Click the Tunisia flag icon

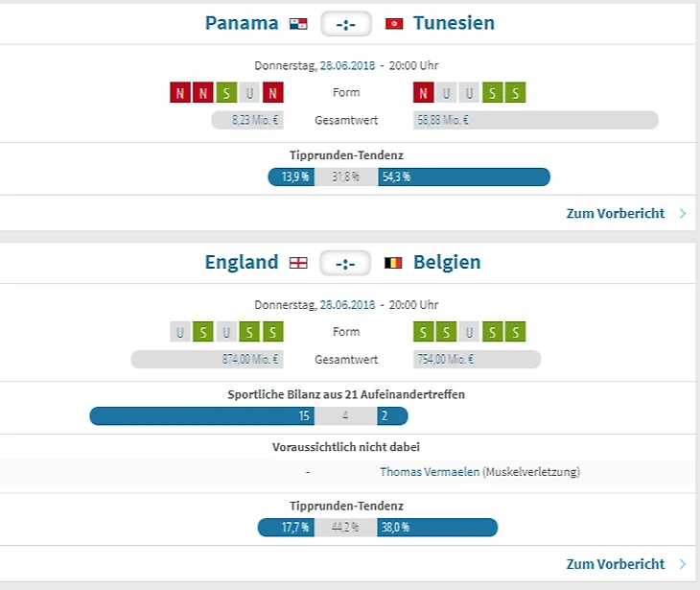(x=393, y=23)
